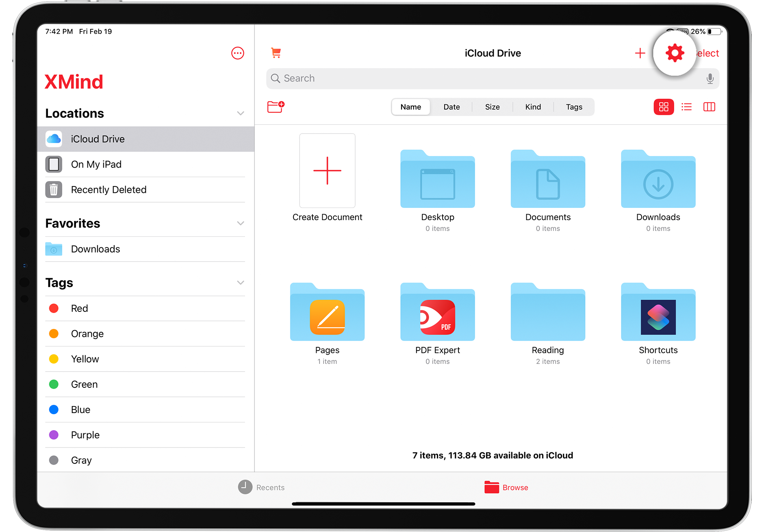Filter by Green tag
764x532 pixels.
[x=145, y=384]
